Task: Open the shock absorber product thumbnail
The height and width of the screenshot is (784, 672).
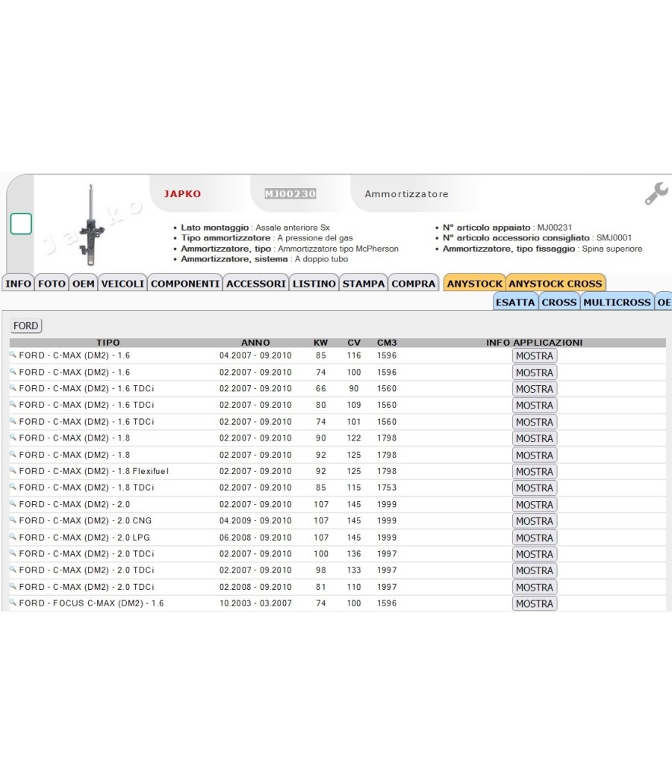Action: point(91,225)
